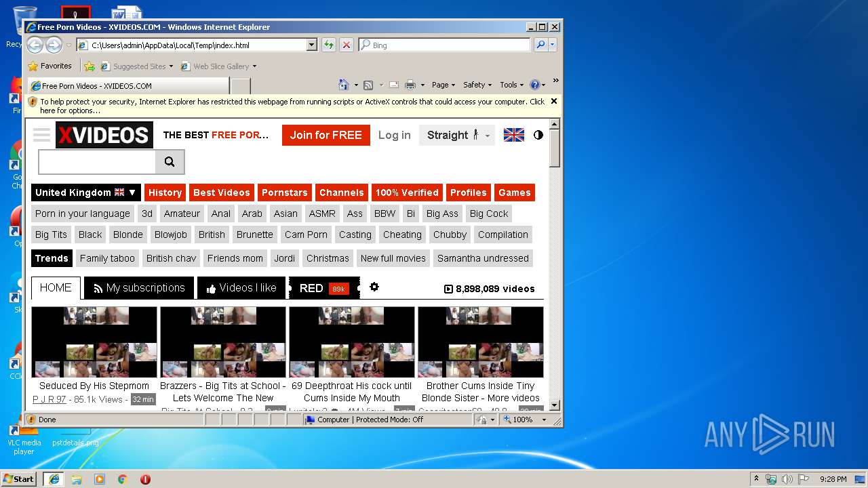Expand the Print options dropdown arrow

pyautogui.click(x=422, y=85)
